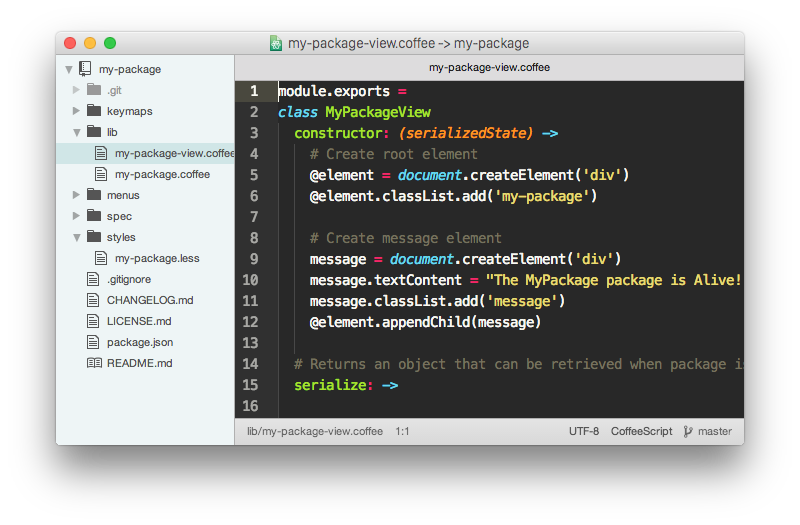The height and width of the screenshot is (525, 800).
Task: Click the my-package.less file icon
Action: (102, 258)
